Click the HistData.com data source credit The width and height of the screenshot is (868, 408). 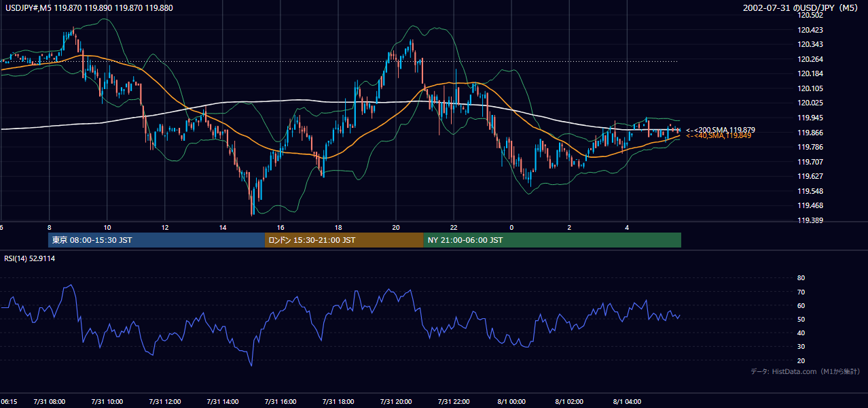(x=806, y=371)
